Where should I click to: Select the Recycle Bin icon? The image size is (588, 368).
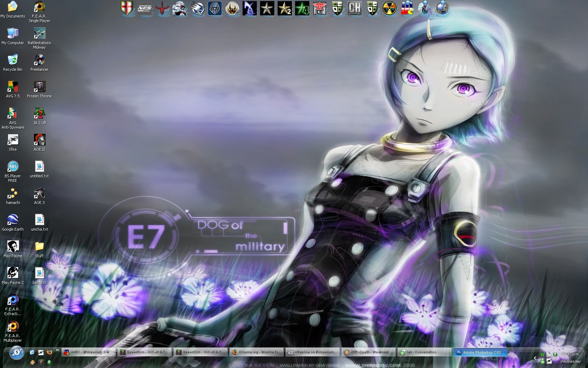click(13, 63)
